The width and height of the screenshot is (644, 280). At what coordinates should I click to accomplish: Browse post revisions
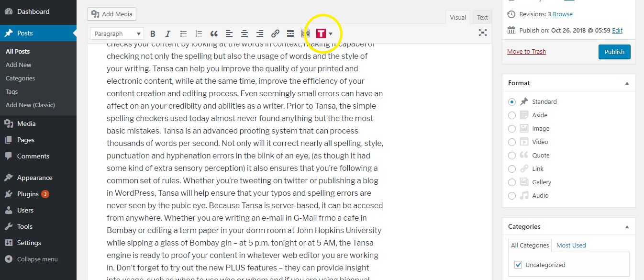563,14
